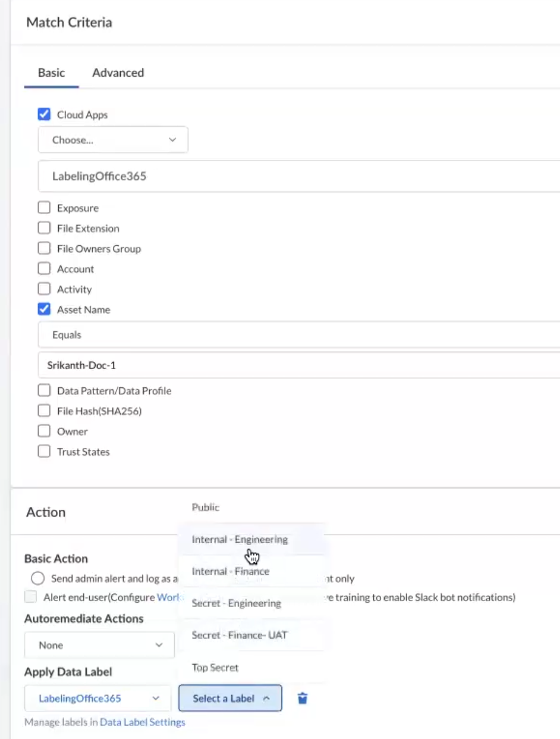Enable the Exposure checkbox
Viewport: 560px width, 739px height.
[x=44, y=208]
